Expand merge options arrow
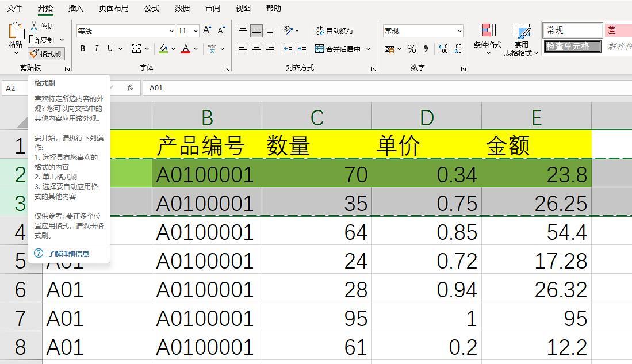Image resolution: width=632 pixels, height=364 pixels. click(368, 49)
